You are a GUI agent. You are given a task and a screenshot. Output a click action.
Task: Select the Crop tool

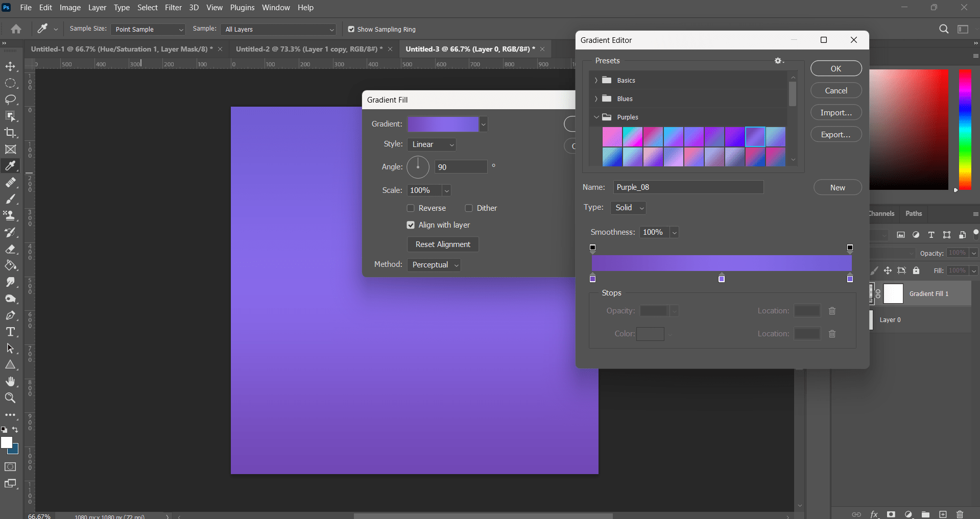pyautogui.click(x=11, y=133)
